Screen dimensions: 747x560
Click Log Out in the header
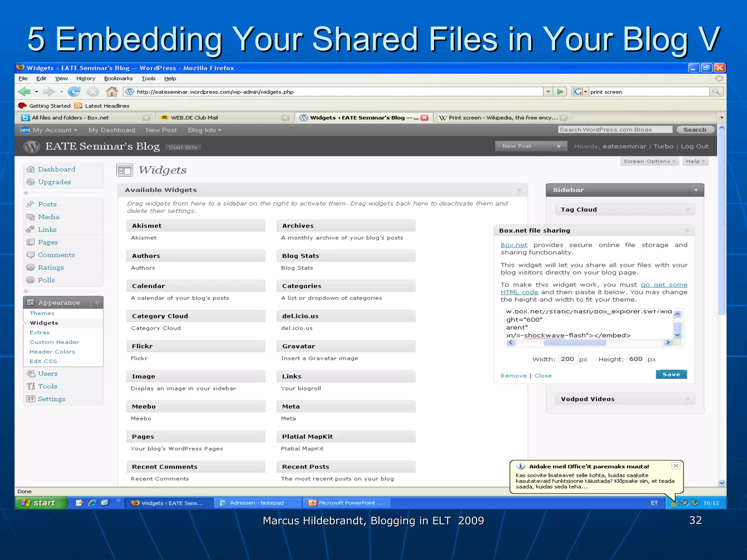[694, 146]
